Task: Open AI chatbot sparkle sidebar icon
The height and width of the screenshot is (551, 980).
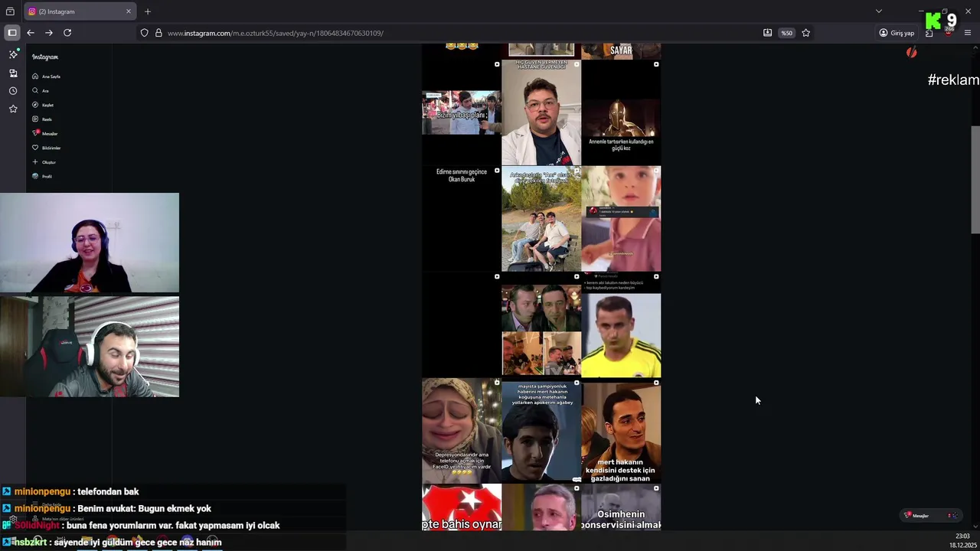Action: pos(13,54)
